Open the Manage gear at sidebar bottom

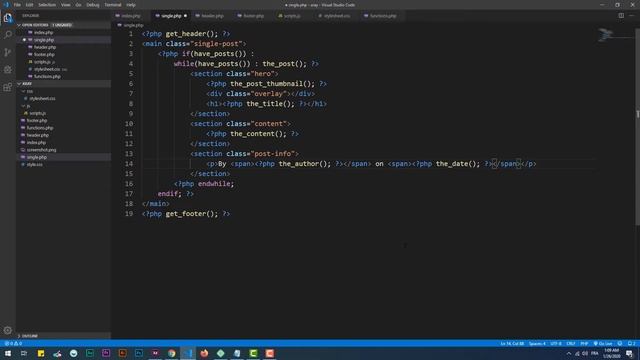pos(8,330)
